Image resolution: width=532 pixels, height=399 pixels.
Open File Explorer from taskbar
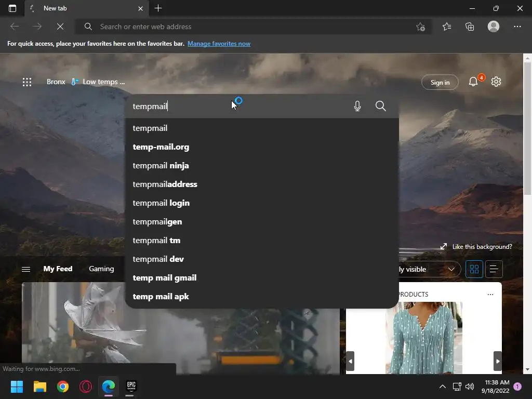pos(39,387)
